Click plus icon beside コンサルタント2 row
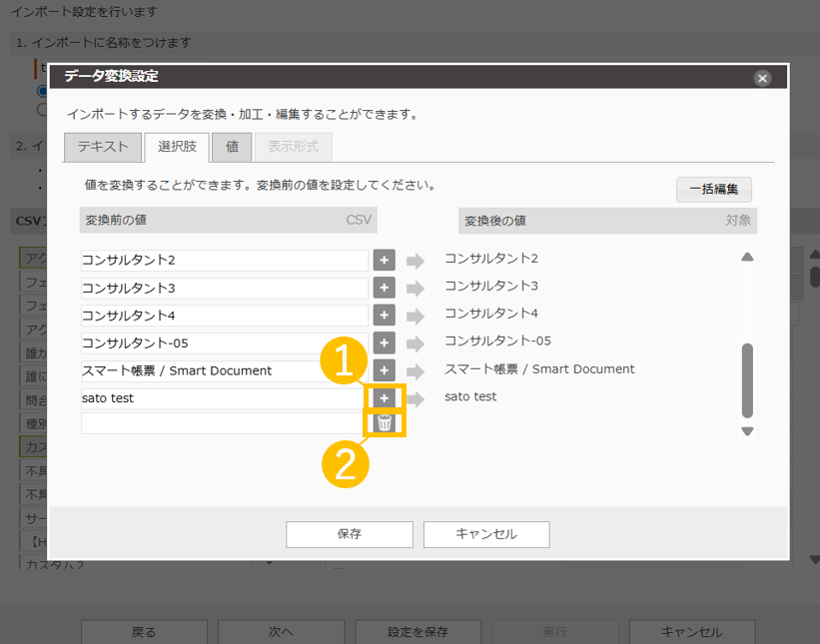 (385, 261)
